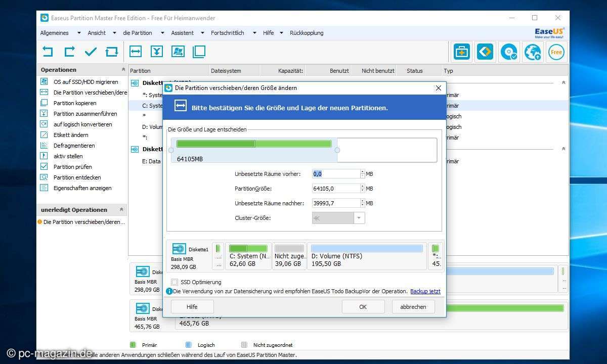Viewport: 607px width, 364px height.
Task: Click the refresh icon in the toolbar
Action: click(112, 52)
